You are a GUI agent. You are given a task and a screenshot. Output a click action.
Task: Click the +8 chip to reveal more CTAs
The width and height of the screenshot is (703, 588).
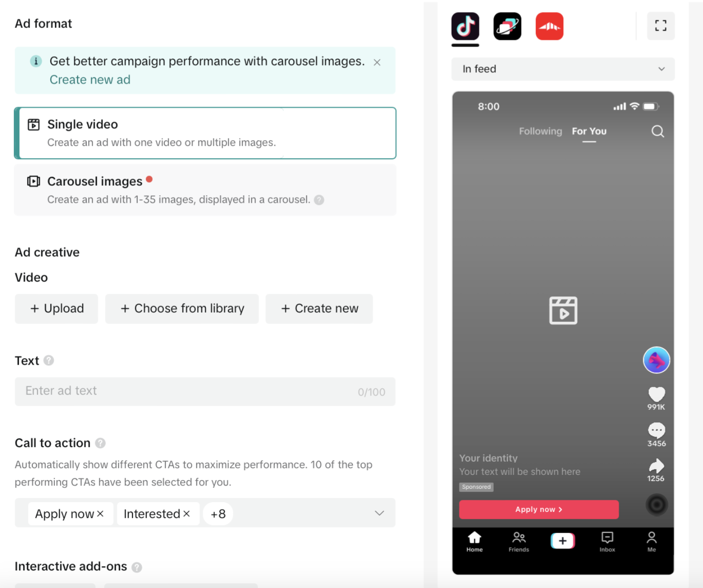point(218,513)
